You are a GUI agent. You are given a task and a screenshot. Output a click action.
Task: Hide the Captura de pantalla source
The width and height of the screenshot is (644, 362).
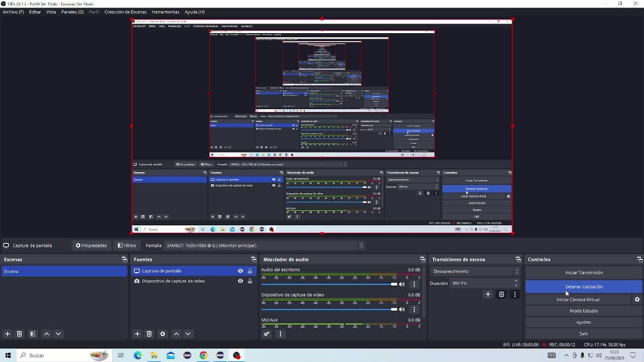240,271
